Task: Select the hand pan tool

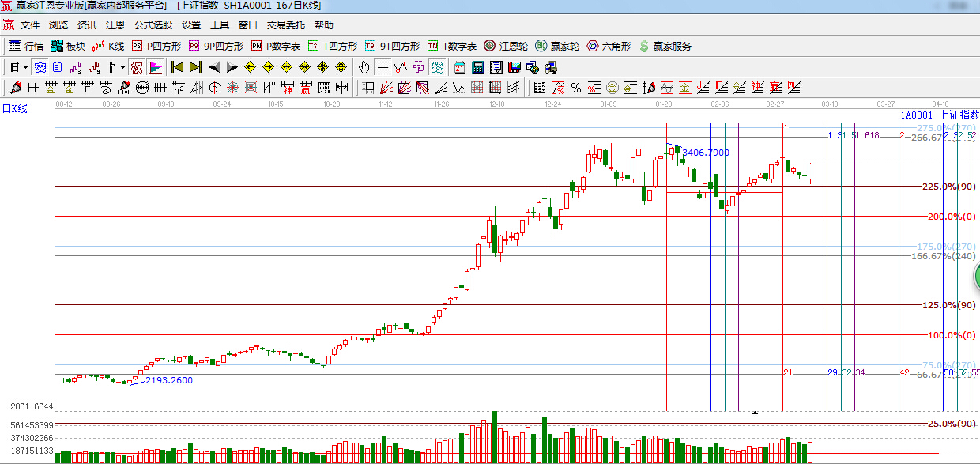Action: pos(364,67)
